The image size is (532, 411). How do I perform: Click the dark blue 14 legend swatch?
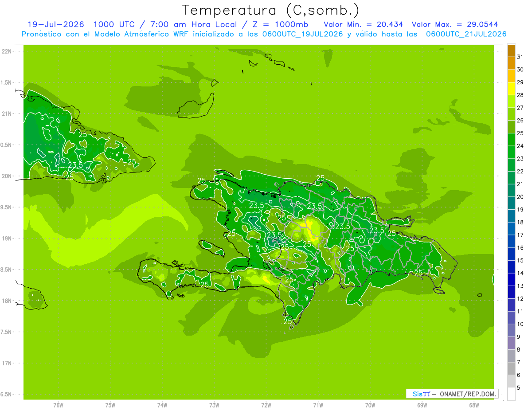(511, 267)
